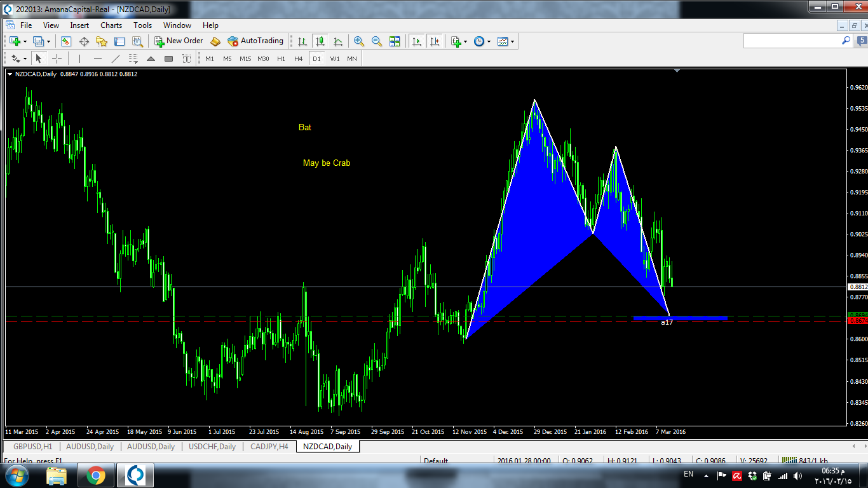868x488 pixels.
Task: Switch timeframe to M5
Action: click(x=227, y=58)
